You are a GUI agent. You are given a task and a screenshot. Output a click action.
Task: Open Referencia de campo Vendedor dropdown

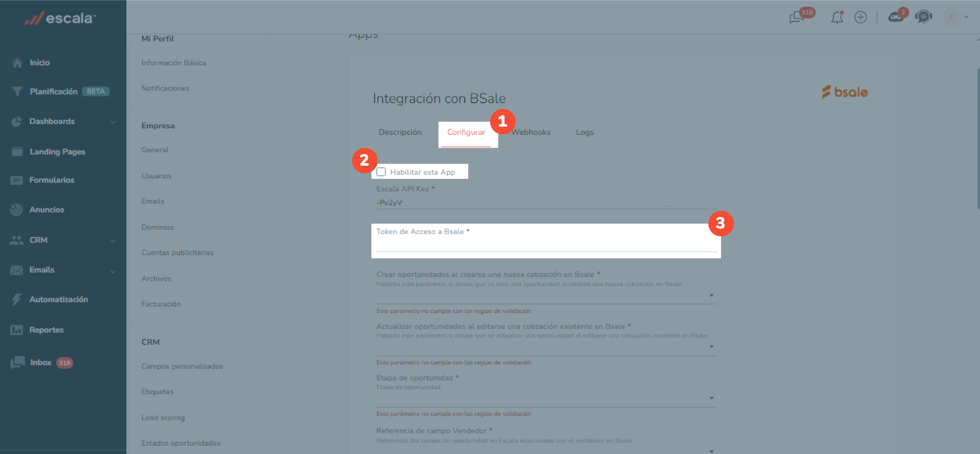547,450
